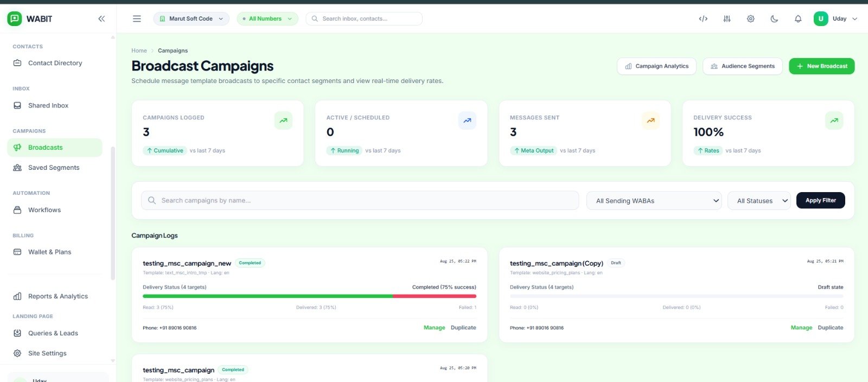Open the sliders preferences icon in header

[727, 19]
